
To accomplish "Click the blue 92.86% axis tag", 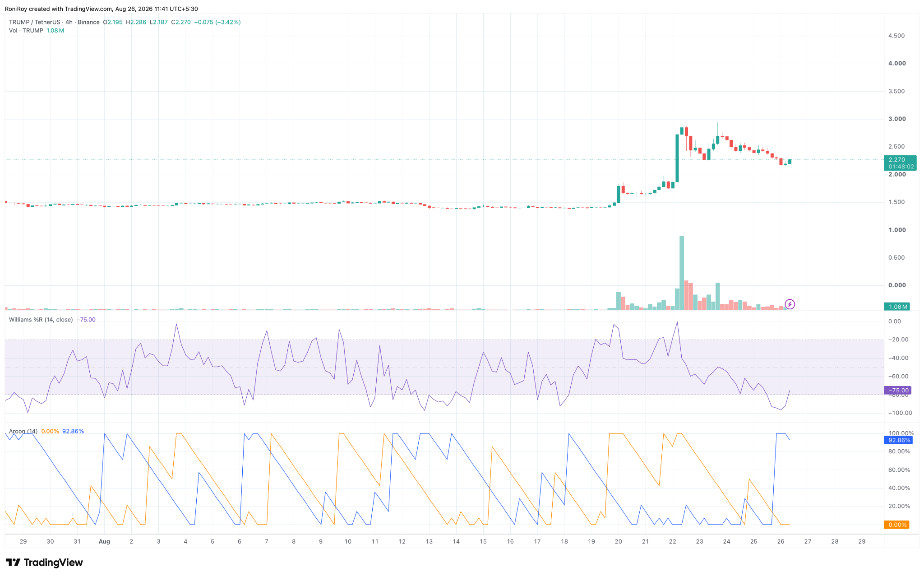I will tap(898, 440).
